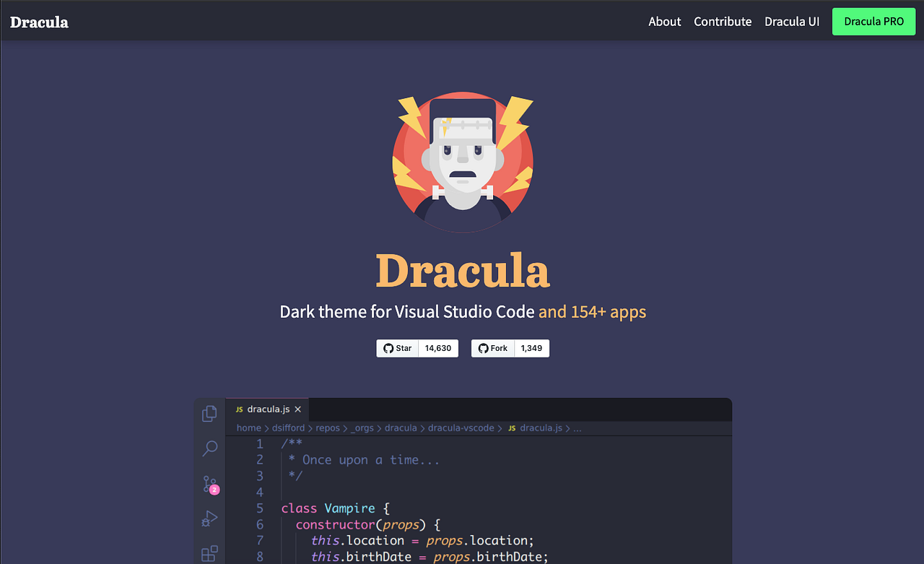The height and width of the screenshot is (564, 924).
Task: Click the Frankenstein avatar illustration
Action: 462,160
